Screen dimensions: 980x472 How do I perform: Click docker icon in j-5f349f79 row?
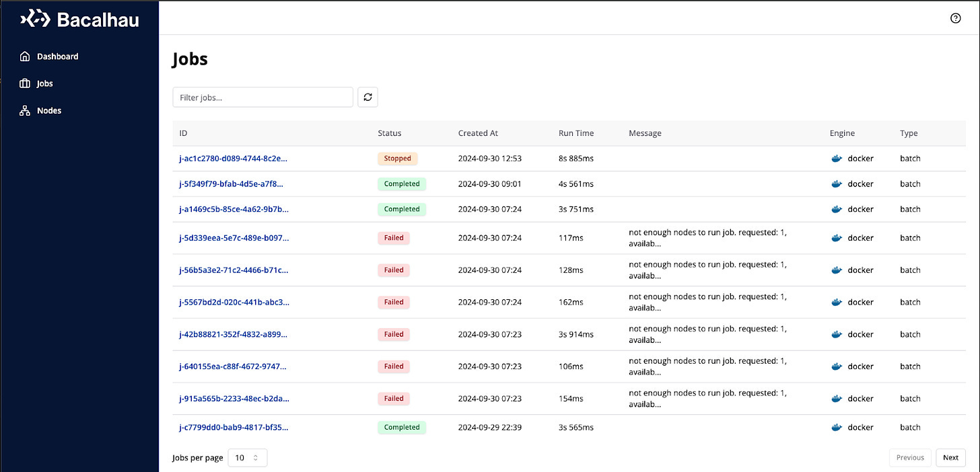837,184
